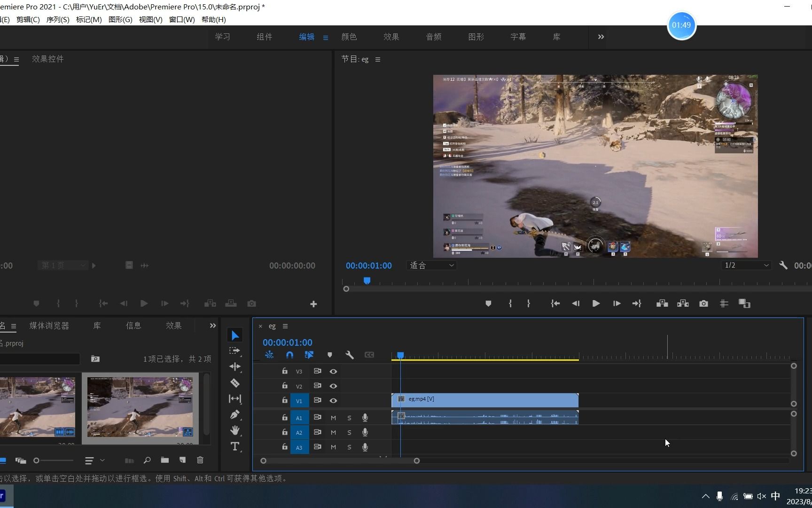The width and height of the screenshot is (812, 508).
Task: Solo audio track A2
Action: 349,432
